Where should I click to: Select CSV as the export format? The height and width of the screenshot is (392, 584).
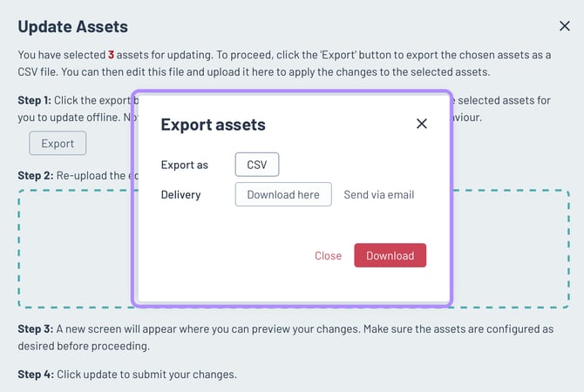pyautogui.click(x=257, y=165)
